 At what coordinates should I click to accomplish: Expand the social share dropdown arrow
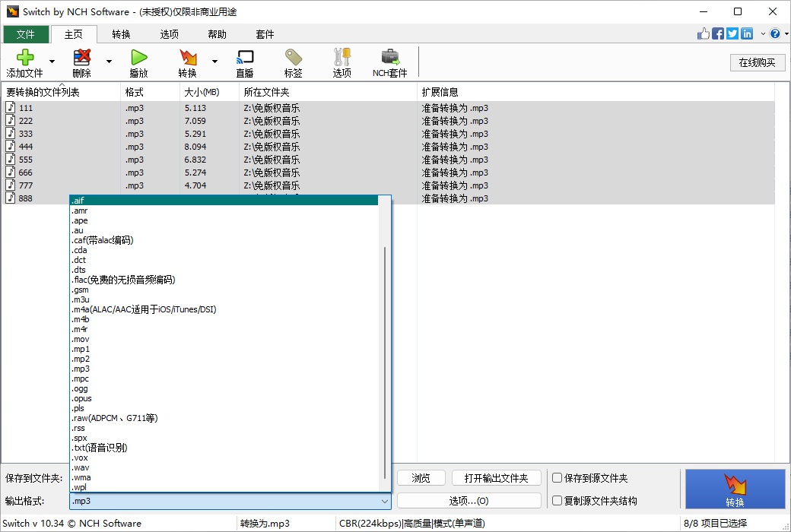[x=763, y=33]
